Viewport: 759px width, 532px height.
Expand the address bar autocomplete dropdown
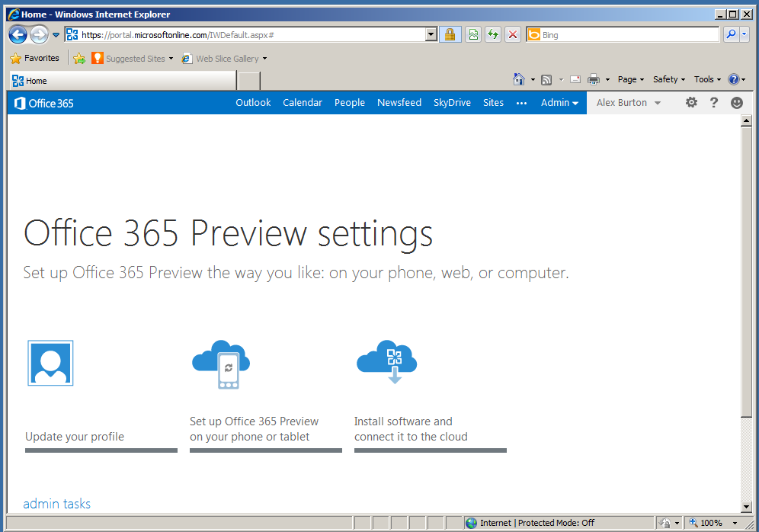pyautogui.click(x=431, y=35)
